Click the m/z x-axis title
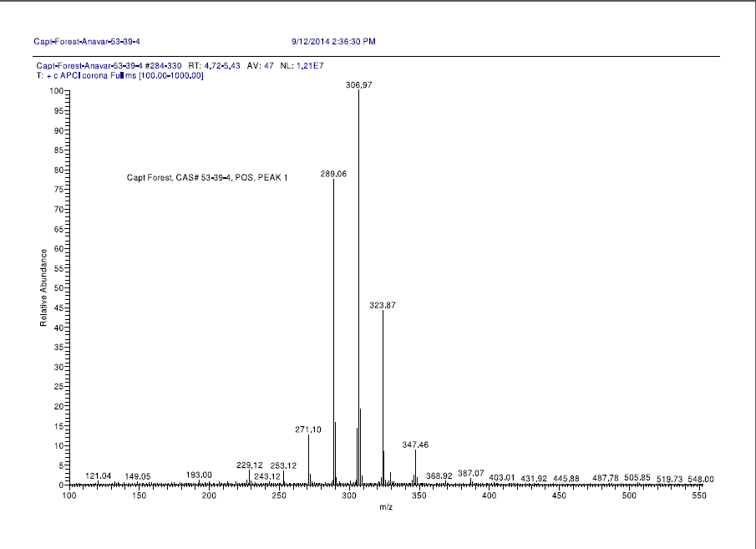The height and width of the screenshot is (549, 756). (385, 507)
